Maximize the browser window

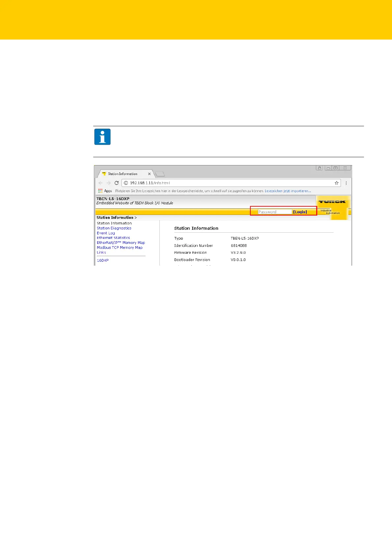[x=335, y=168]
